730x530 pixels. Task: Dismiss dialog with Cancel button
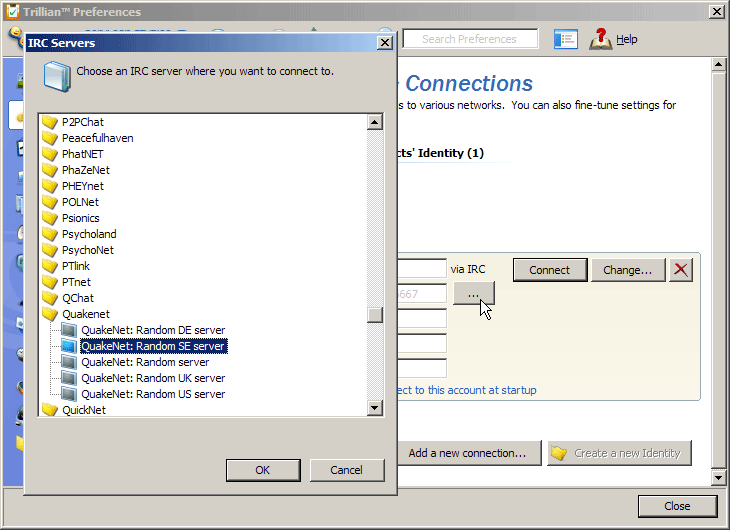click(347, 470)
